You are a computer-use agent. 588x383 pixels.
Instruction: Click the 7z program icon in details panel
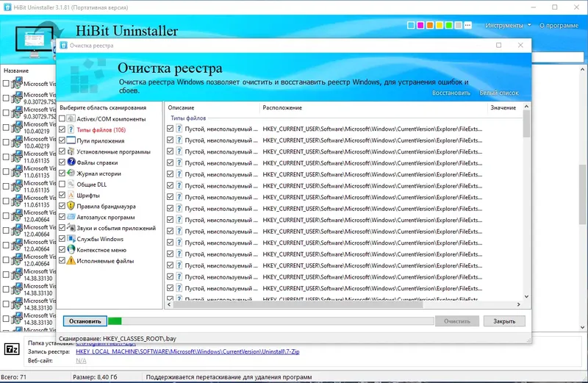tap(12, 350)
